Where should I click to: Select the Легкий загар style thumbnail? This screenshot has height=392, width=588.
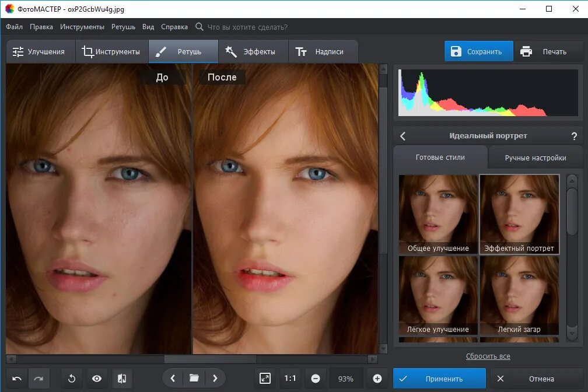coord(519,295)
